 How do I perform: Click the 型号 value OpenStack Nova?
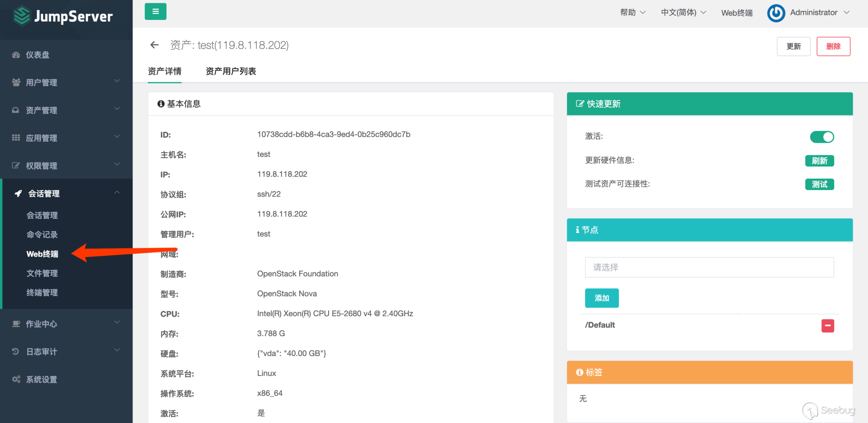287,294
